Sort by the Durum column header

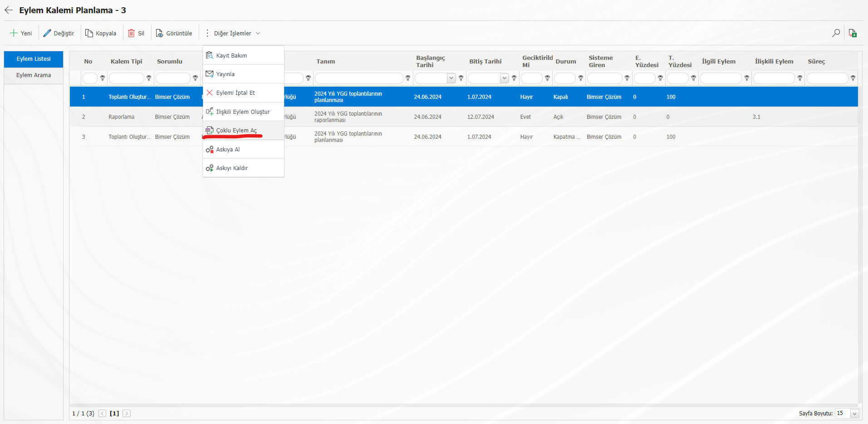point(566,61)
